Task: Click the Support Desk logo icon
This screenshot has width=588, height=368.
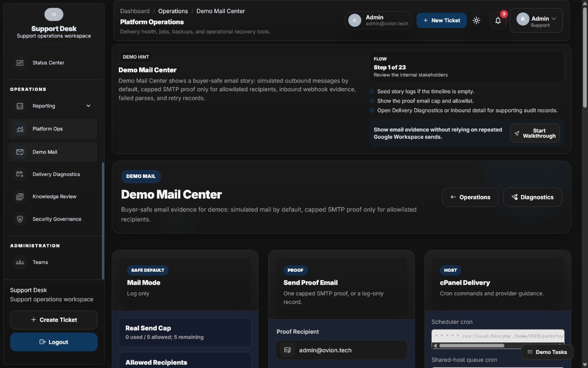Action: pos(54,14)
